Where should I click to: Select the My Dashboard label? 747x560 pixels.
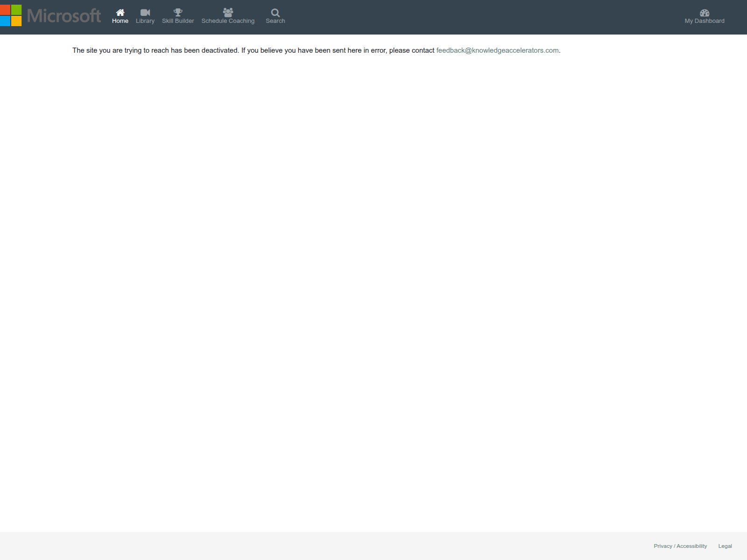coord(705,21)
